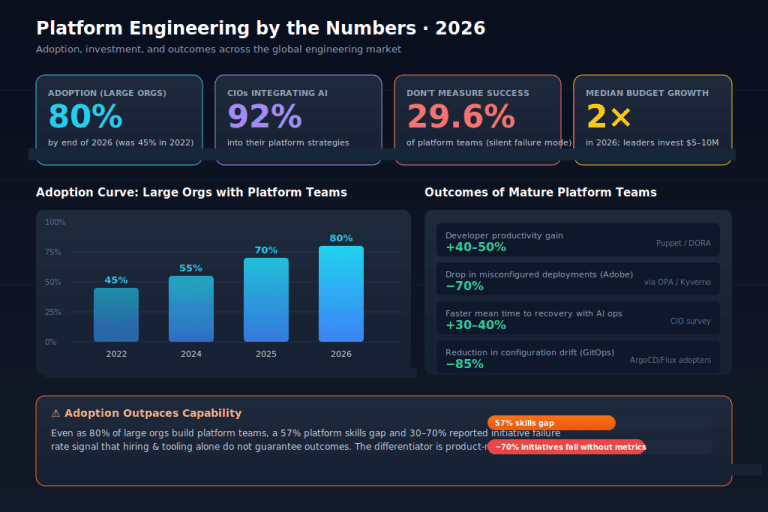Click the large yellow '2×' value
The width and height of the screenshot is (768, 512).
pos(608,117)
